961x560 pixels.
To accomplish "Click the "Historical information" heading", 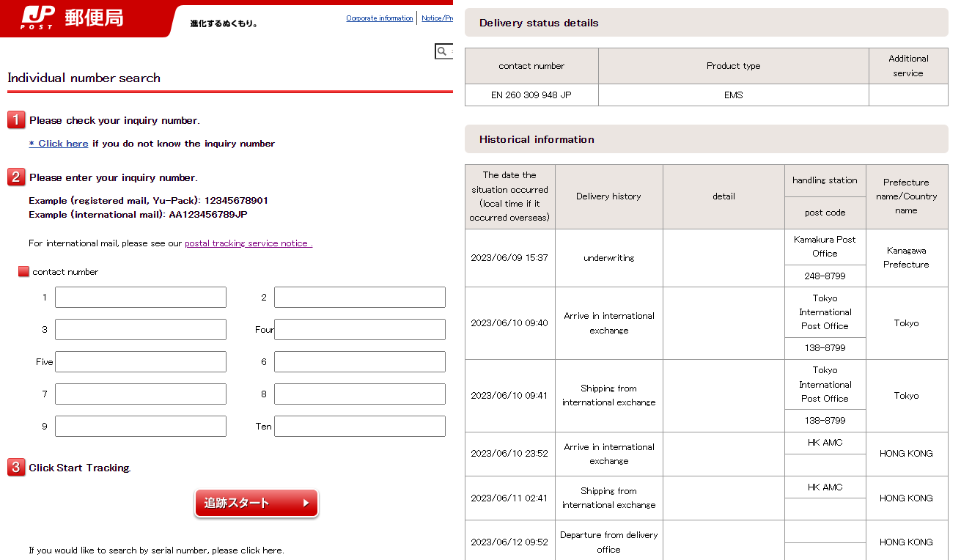I will tap(537, 139).
